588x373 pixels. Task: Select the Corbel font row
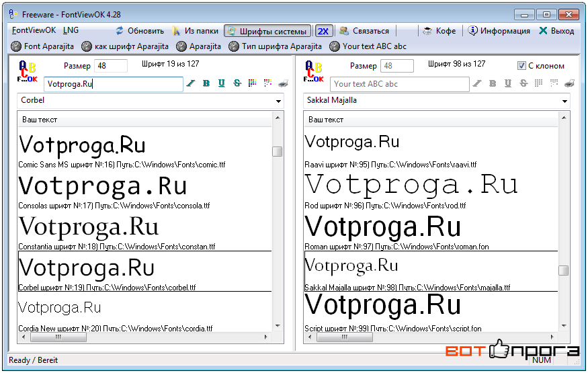pyautogui.click(x=144, y=272)
